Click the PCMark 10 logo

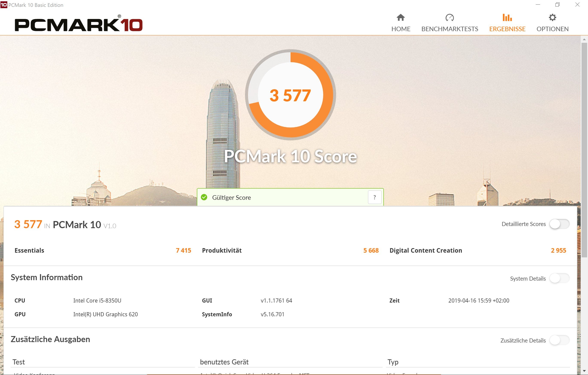point(78,23)
